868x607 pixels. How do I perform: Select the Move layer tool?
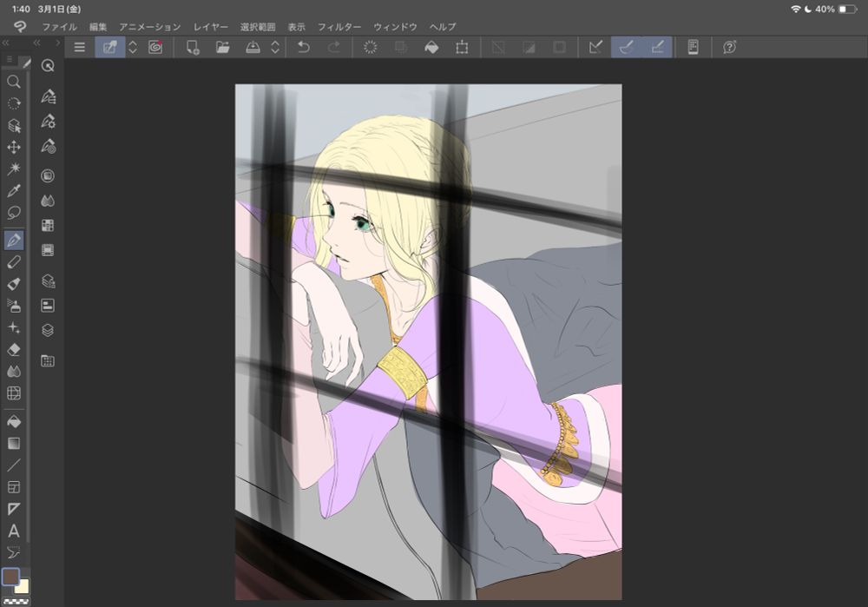14,148
